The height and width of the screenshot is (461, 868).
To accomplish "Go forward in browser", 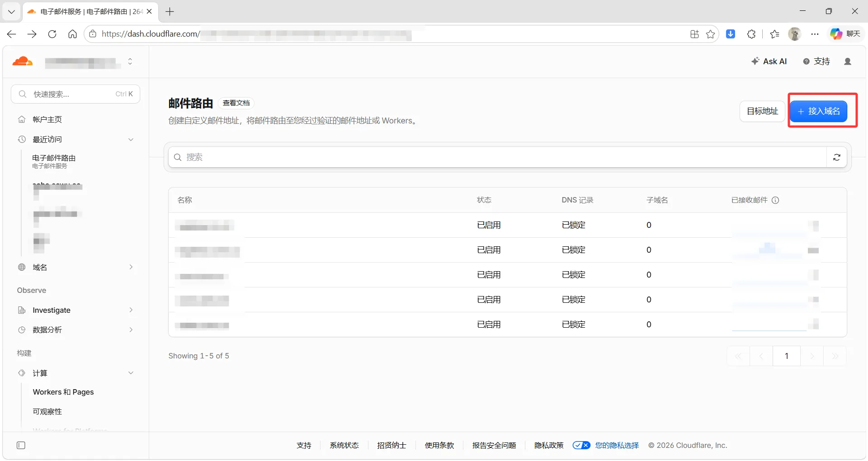I will click(x=32, y=34).
